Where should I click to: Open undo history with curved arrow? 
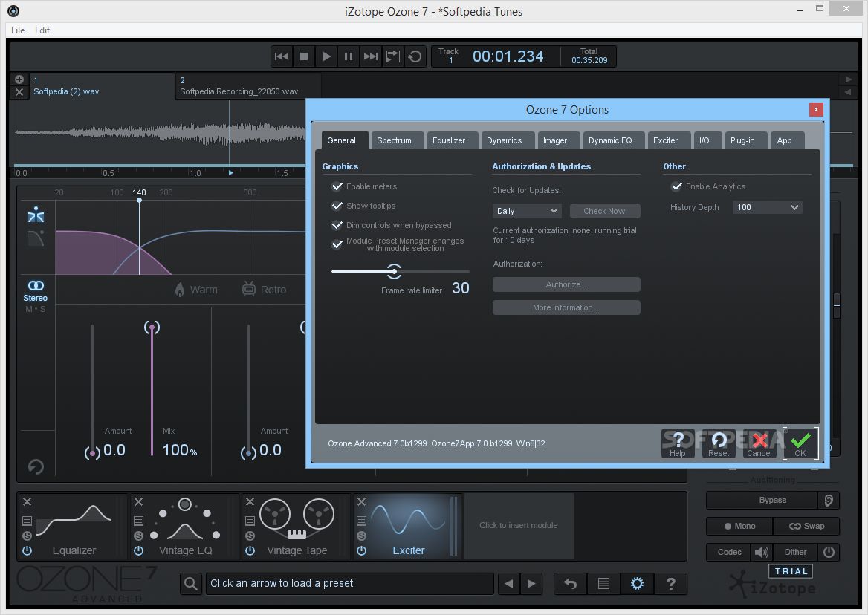[x=570, y=584]
